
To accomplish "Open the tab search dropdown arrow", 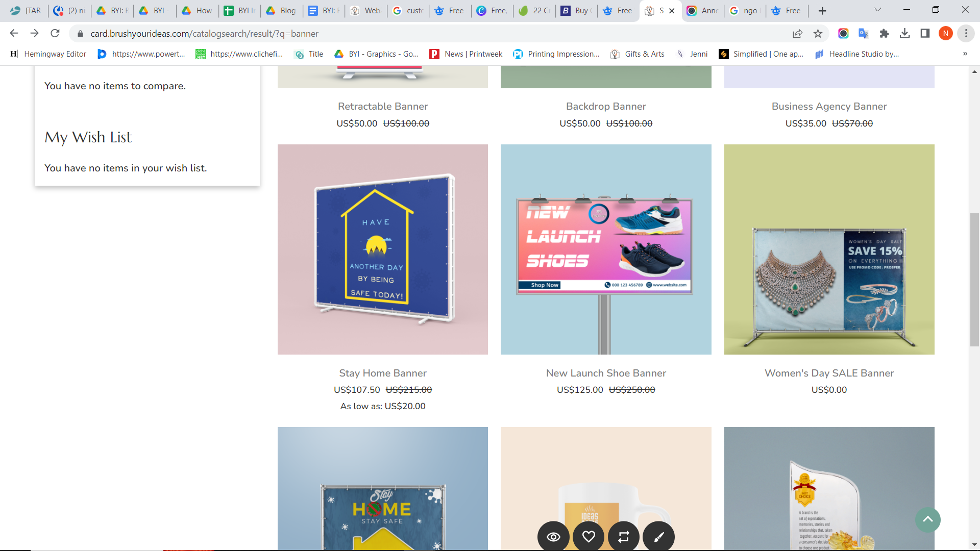I will (x=877, y=10).
